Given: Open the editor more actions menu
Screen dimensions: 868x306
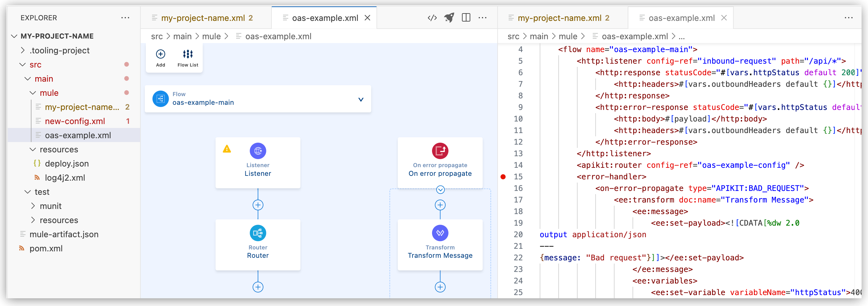Looking at the screenshot, I should pyautogui.click(x=483, y=18).
